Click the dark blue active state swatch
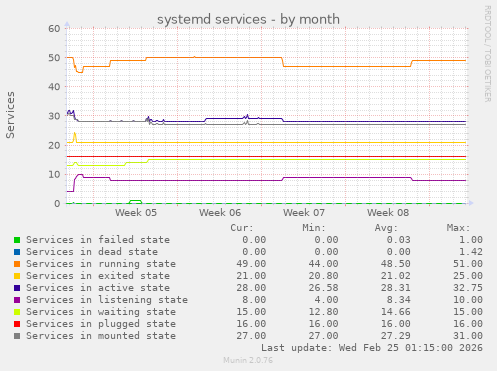 (x=17, y=288)
